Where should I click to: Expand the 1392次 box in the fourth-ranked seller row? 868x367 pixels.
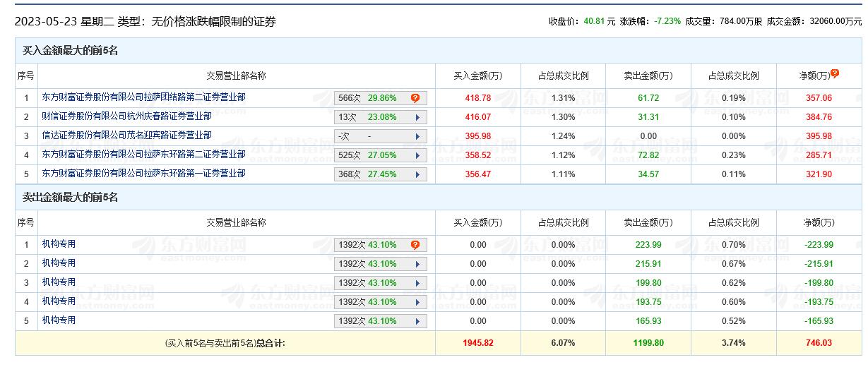[417, 302]
